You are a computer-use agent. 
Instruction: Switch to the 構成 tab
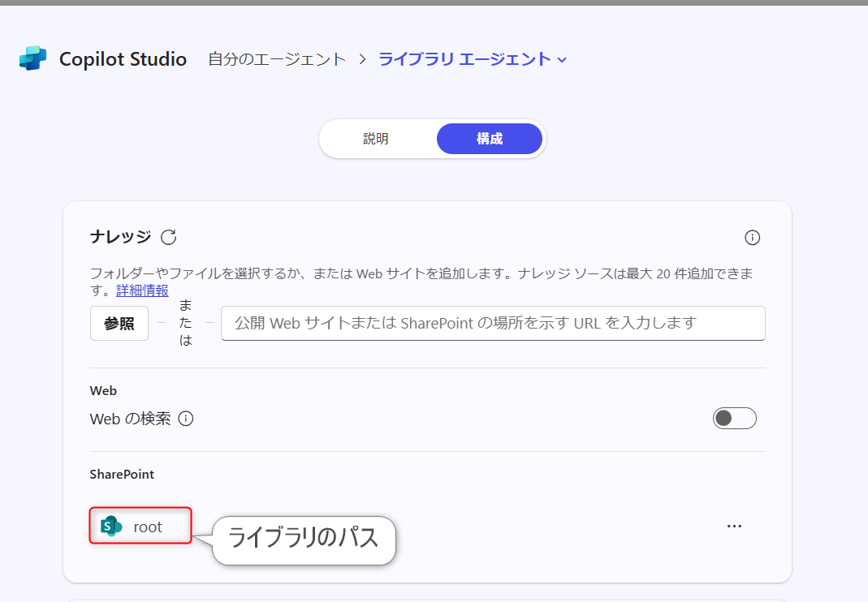pyautogui.click(x=490, y=138)
